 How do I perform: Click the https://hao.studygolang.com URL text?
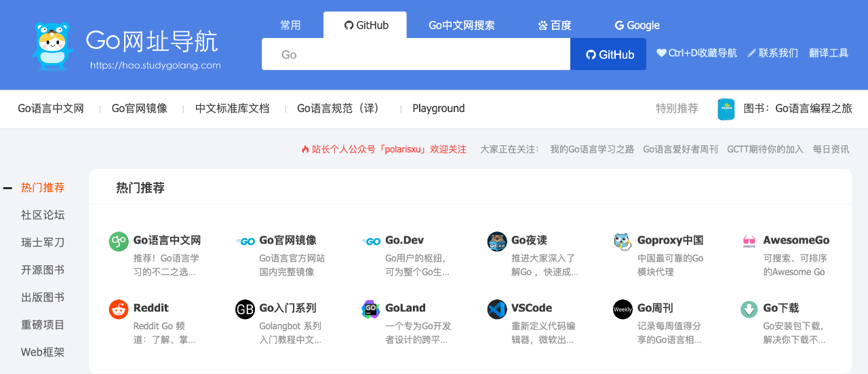(155, 65)
